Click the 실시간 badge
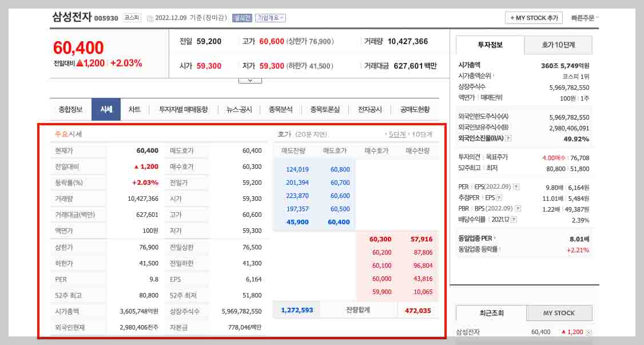644x345 pixels. point(242,18)
